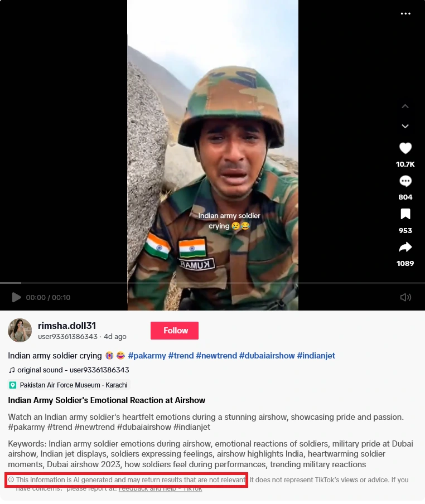
Task: Save video with the bookmark icon
Action: coord(405,214)
